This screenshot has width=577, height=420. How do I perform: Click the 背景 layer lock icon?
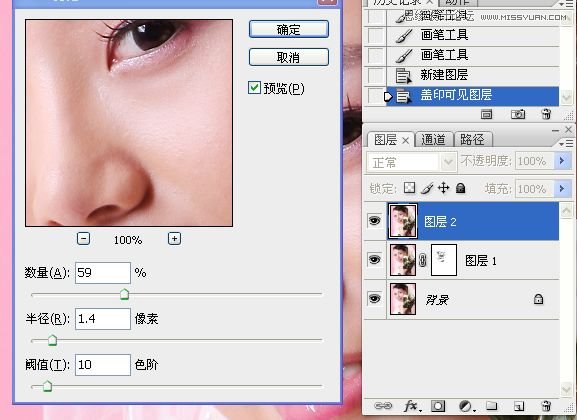[x=538, y=299]
